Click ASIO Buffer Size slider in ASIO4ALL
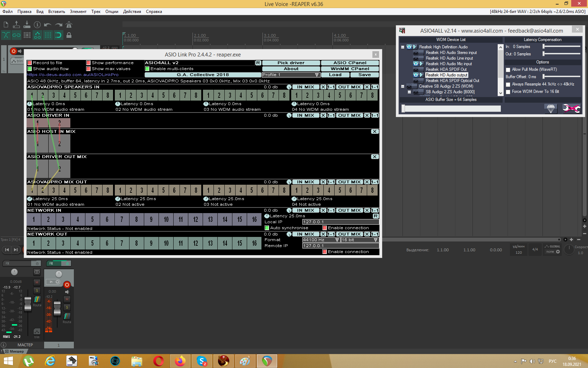The image size is (588, 368). tap(451, 109)
